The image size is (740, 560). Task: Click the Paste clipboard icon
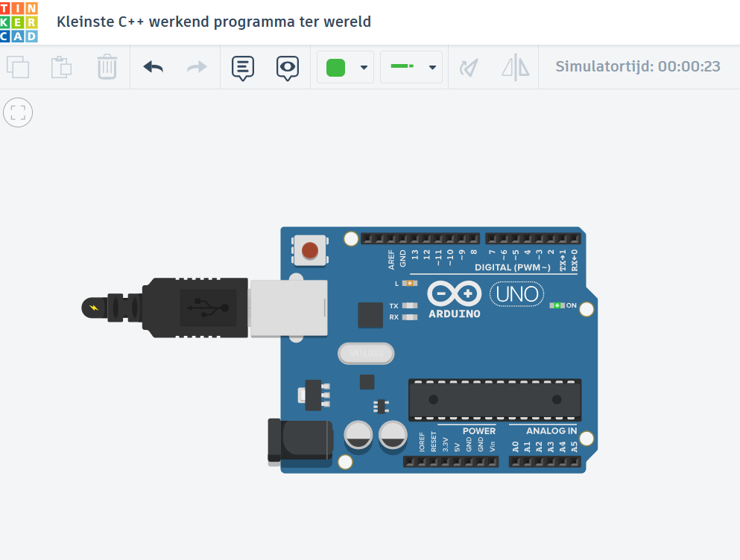tap(61, 67)
